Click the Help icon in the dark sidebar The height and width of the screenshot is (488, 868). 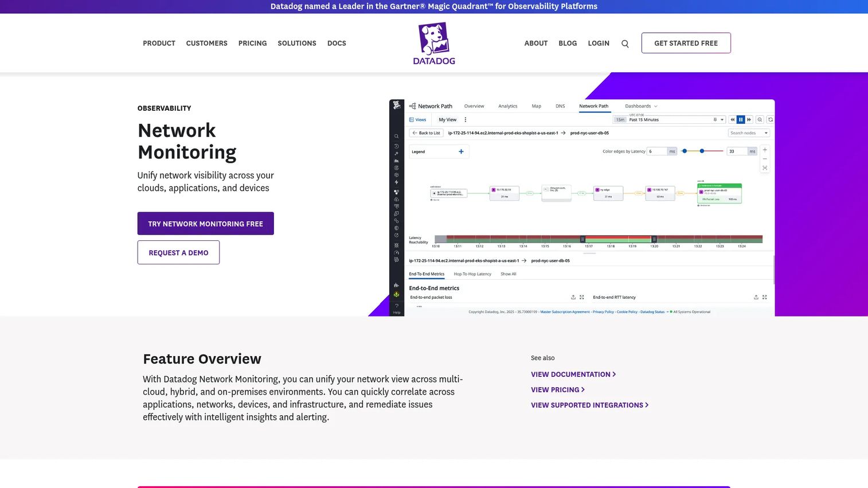tap(397, 309)
